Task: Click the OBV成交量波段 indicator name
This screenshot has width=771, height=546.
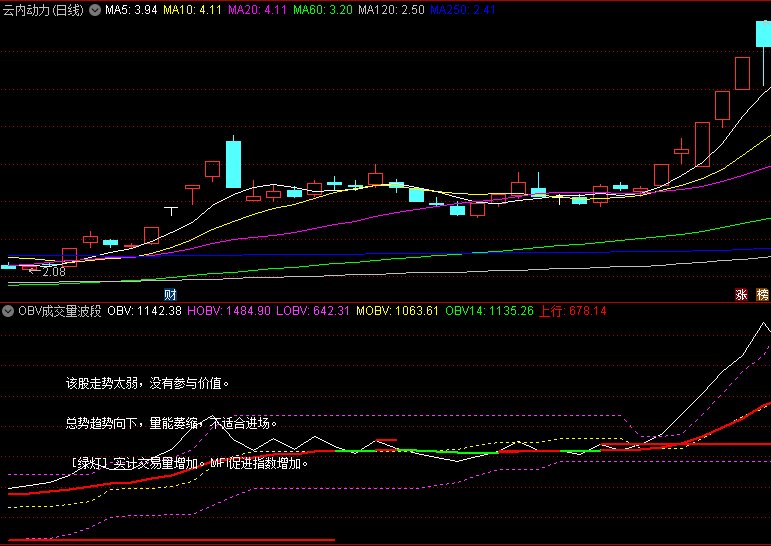Action: [x=59, y=311]
